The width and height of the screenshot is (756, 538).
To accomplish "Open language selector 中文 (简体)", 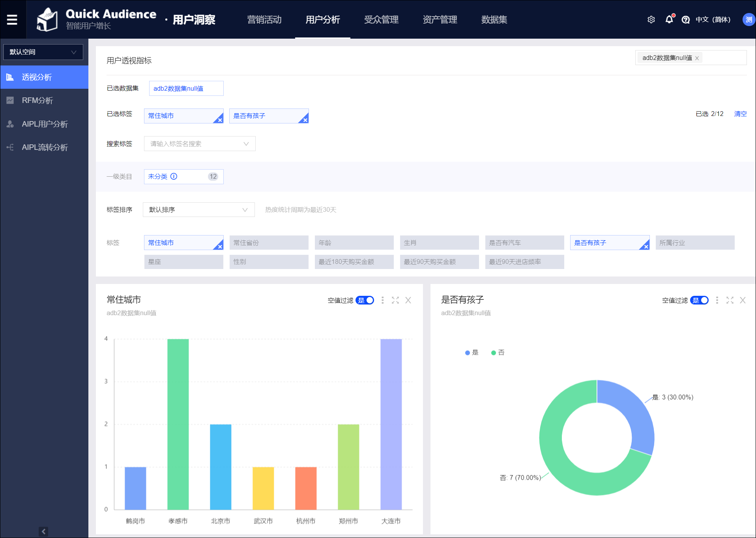I will coord(713,19).
